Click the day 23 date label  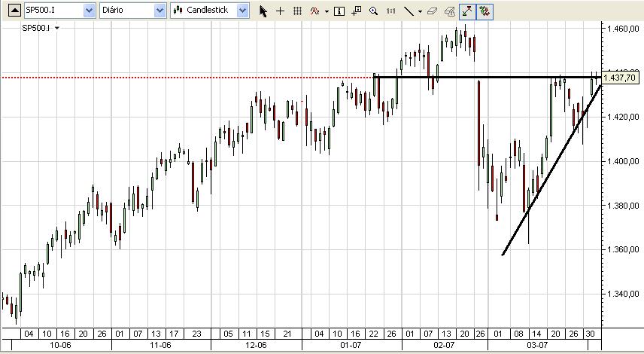coord(196,334)
